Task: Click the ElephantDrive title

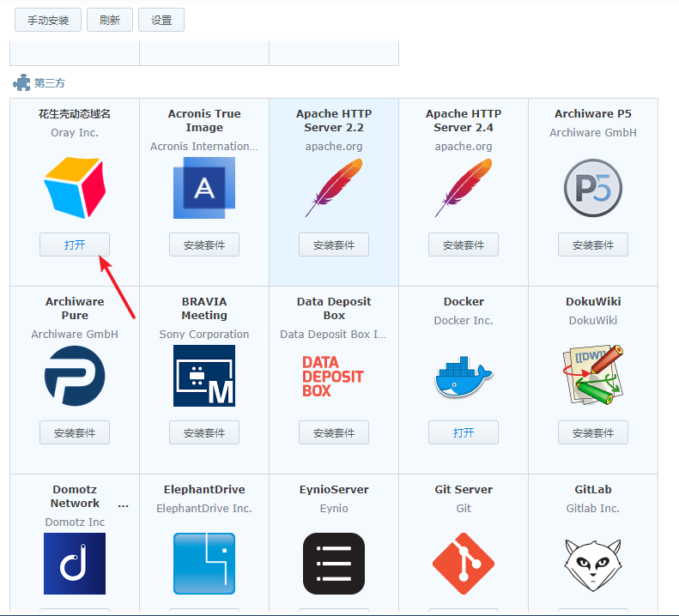Action: [x=204, y=489]
